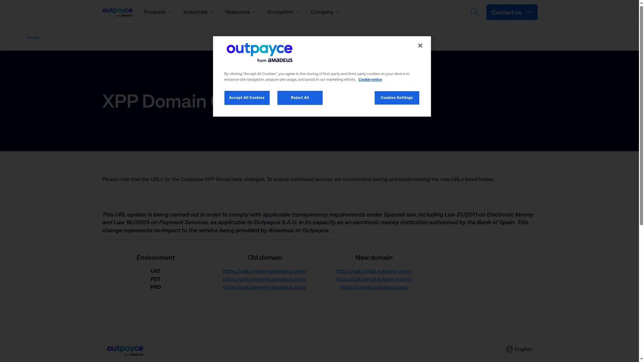Expand the Industries menu chevron
Viewport: 644px width, 362px height.
[212, 12]
